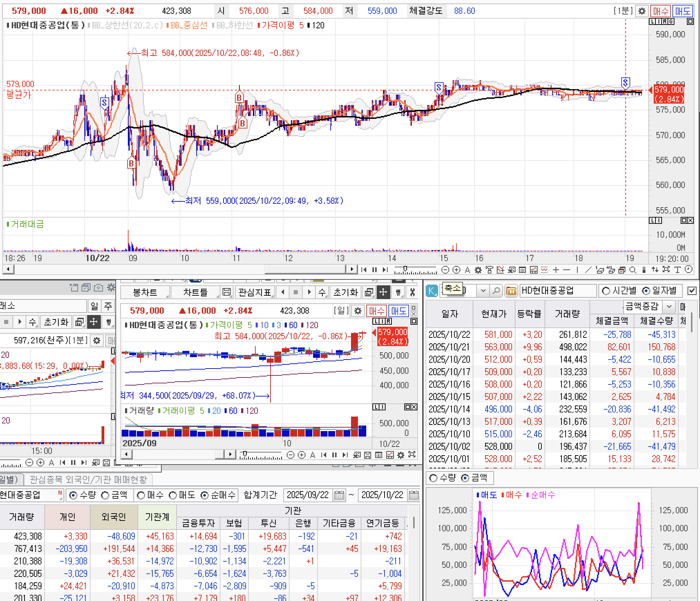Select the 시간별 radio button

coord(606,291)
